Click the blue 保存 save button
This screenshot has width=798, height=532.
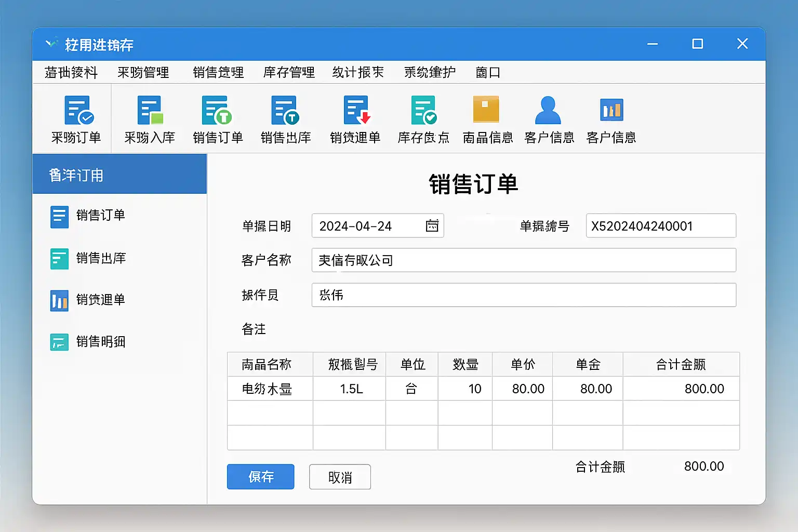260,476
